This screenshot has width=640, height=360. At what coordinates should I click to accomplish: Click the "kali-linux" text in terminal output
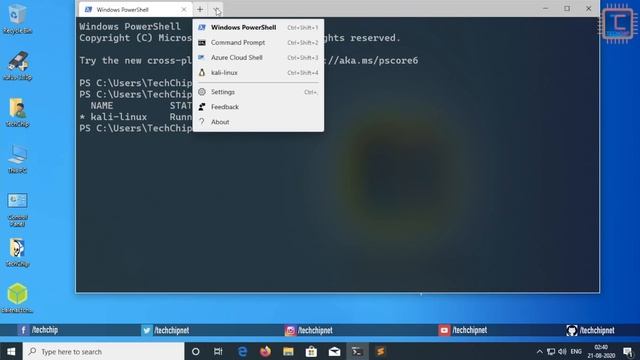tap(119, 117)
